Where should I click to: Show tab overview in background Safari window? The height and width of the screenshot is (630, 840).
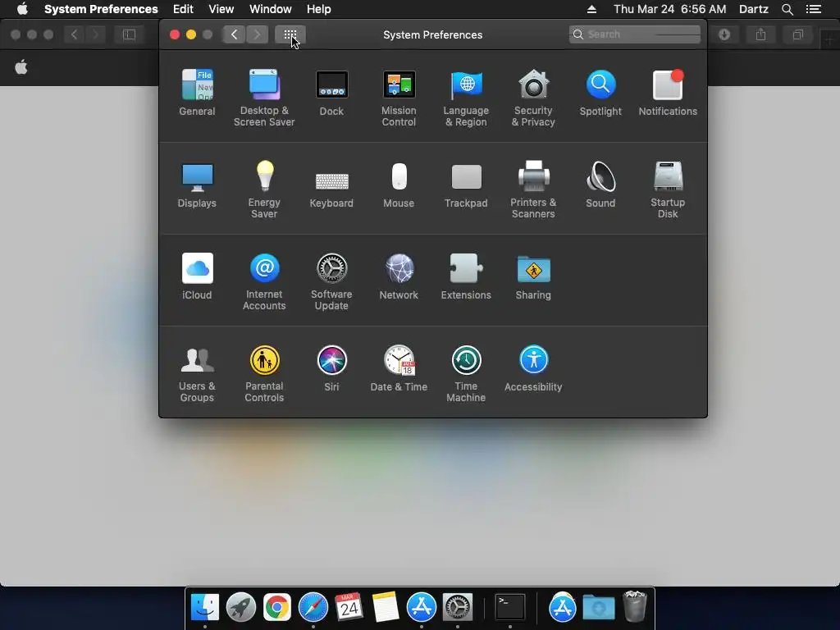[x=797, y=34]
